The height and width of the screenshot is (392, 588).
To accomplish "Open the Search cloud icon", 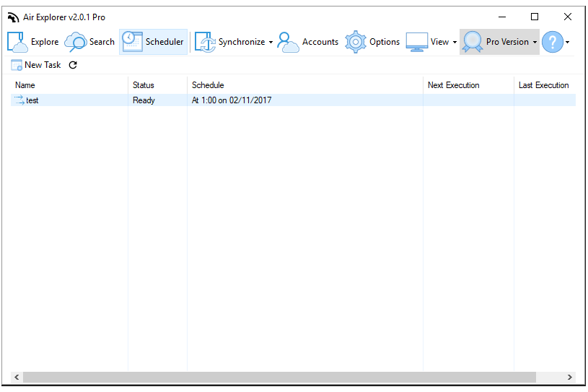I will coord(76,42).
